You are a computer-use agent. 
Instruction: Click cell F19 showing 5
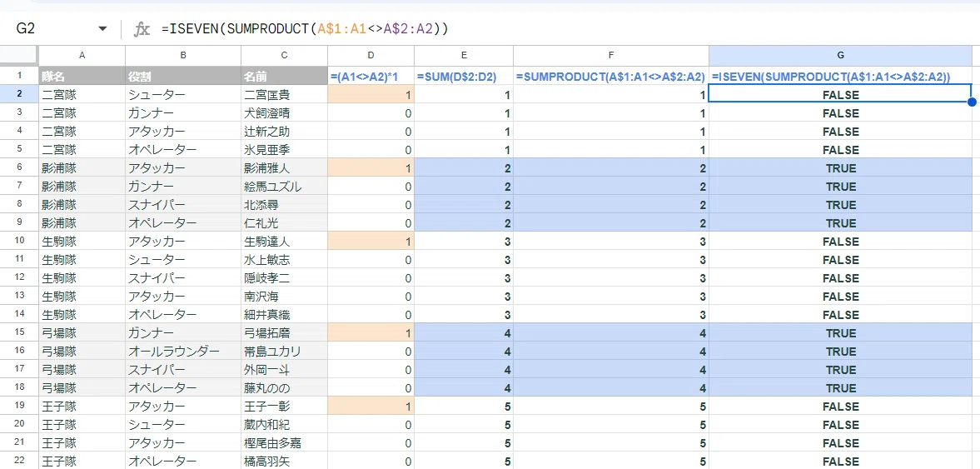point(611,406)
